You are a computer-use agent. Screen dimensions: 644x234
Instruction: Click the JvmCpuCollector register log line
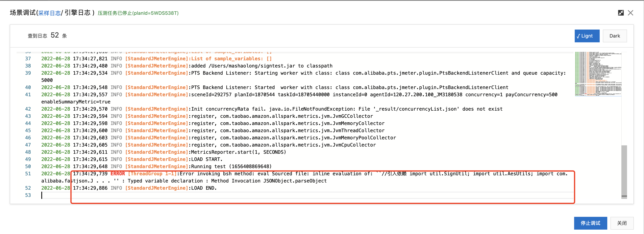pos(283,145)
